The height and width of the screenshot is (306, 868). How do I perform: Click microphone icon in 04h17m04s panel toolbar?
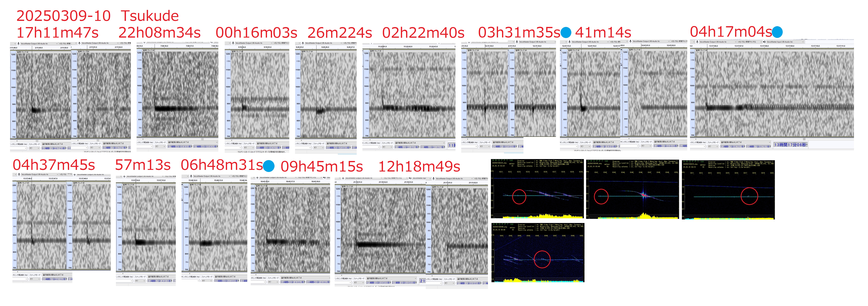click(697, 42)
